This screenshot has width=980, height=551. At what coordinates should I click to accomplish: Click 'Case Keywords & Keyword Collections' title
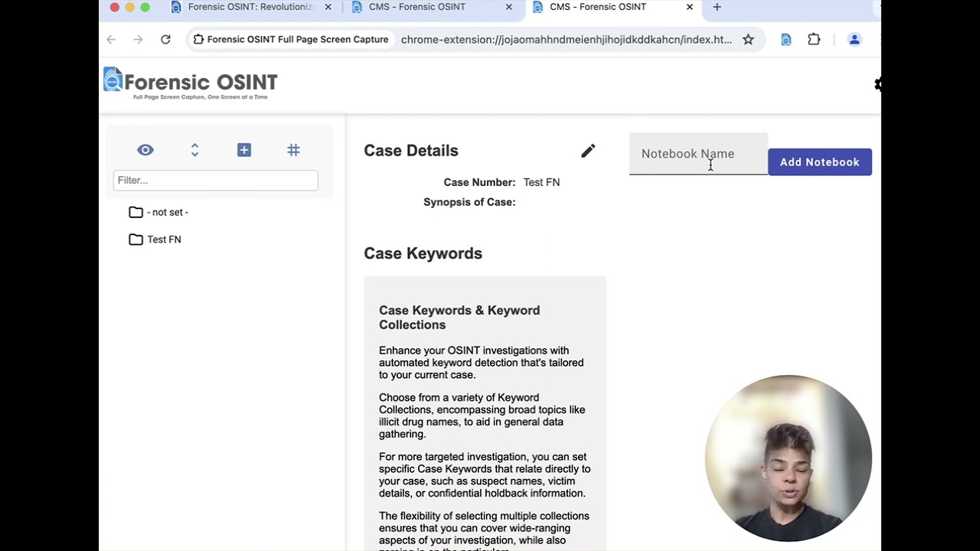point(459,318)
